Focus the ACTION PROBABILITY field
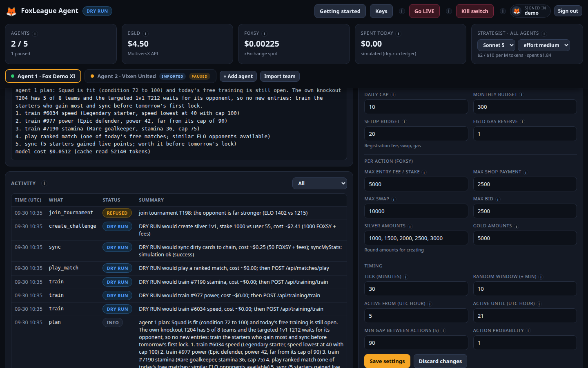This screenshot has width=588, height=368. click(525, 343)
